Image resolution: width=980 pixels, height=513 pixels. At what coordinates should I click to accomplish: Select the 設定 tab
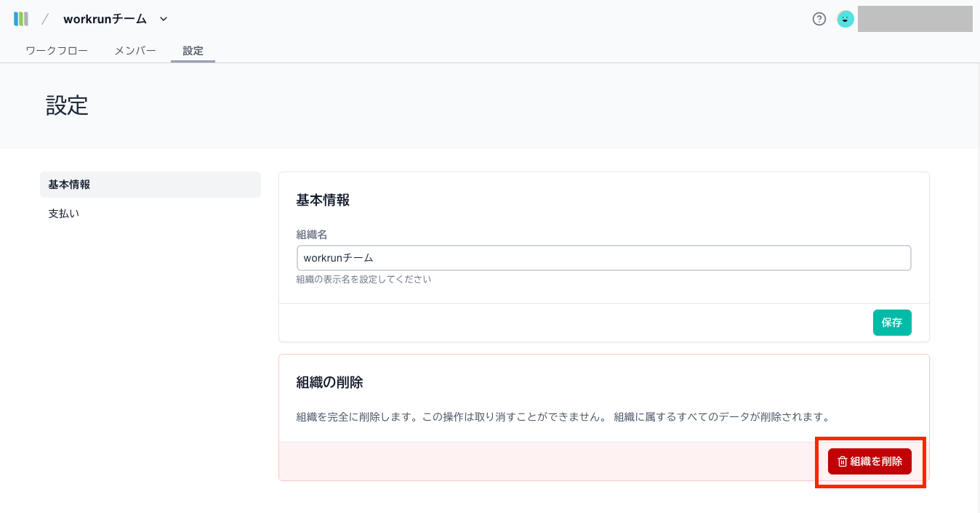(x=193, y=51)
